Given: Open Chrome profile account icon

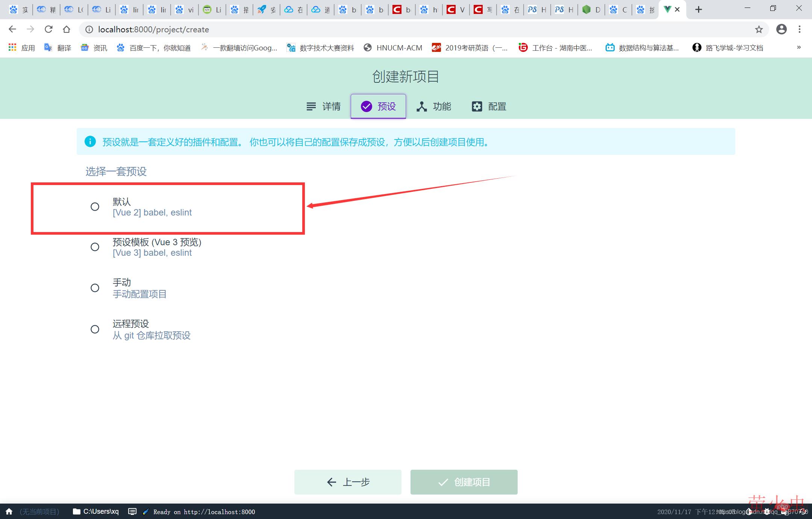Looking at the screenshot, I should (x=782, y=29).
